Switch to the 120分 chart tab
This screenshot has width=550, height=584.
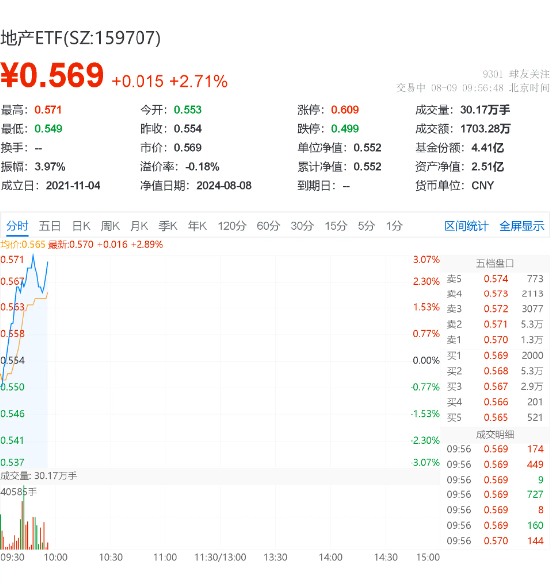click(x=232, y=226)
